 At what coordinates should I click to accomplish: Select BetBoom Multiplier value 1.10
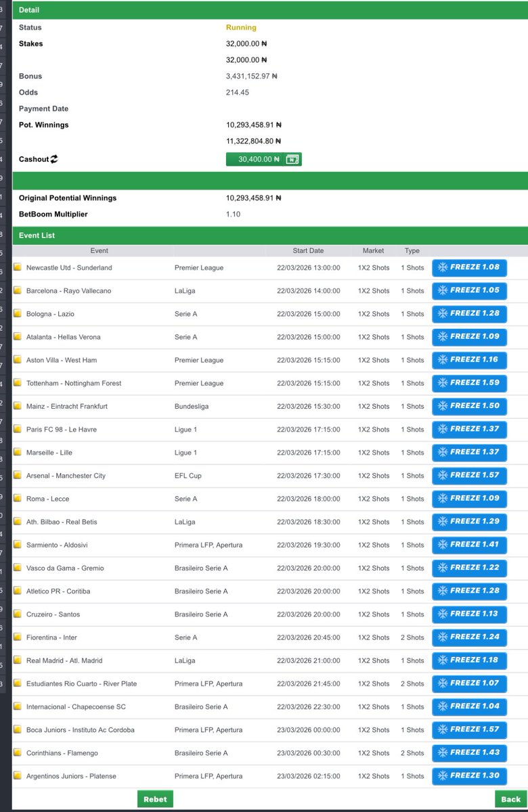[233, 215]
